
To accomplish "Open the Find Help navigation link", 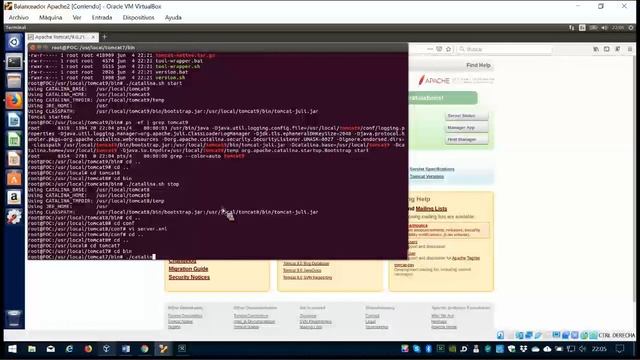I will click(478, 65).
